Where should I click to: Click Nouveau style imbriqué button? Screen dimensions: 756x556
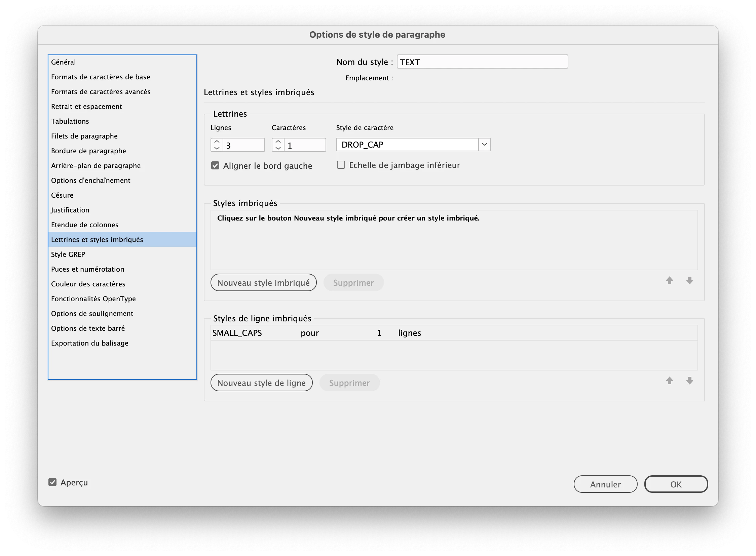click(263, 283)
